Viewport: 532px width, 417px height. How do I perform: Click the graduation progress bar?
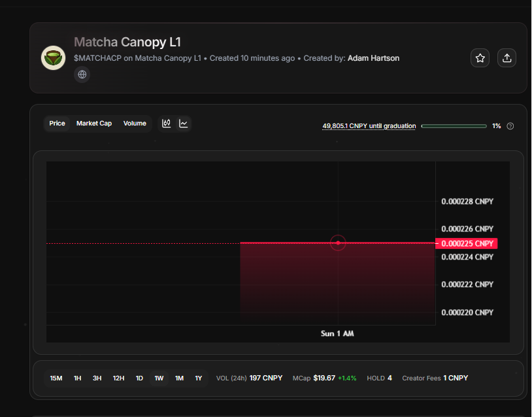pos(454,126)
